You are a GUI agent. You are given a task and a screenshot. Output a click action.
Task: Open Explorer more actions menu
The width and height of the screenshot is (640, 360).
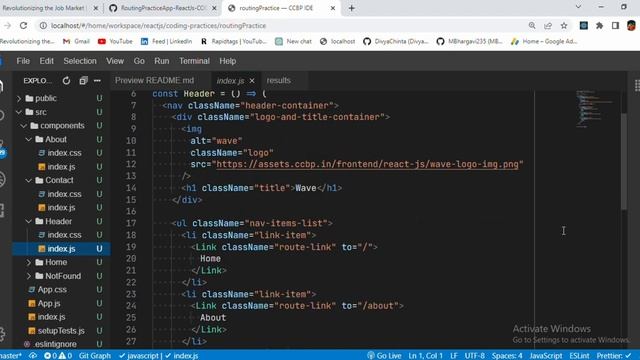click(97, 81)
